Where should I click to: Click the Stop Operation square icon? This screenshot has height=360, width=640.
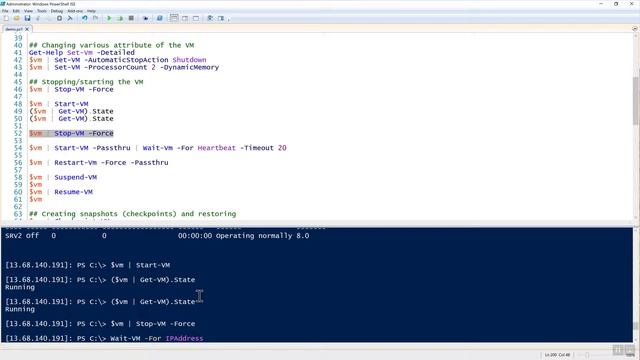coord(131,18)
